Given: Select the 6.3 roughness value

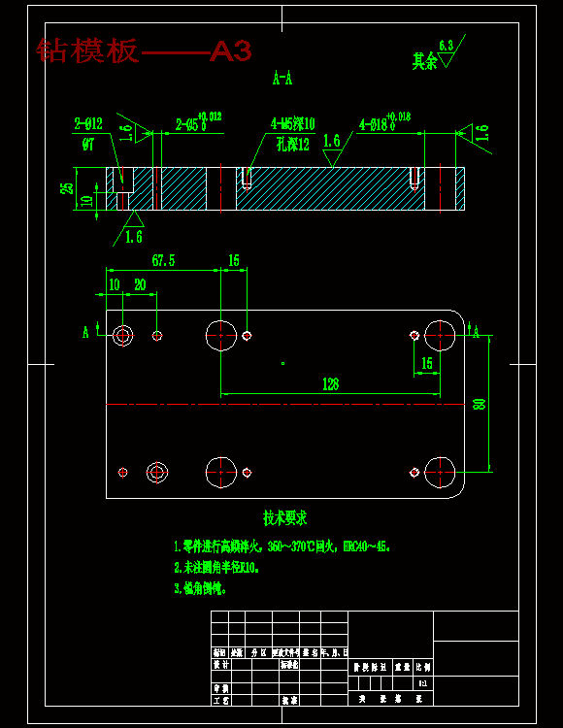Looking at the screenshot, I should point(447,46).
